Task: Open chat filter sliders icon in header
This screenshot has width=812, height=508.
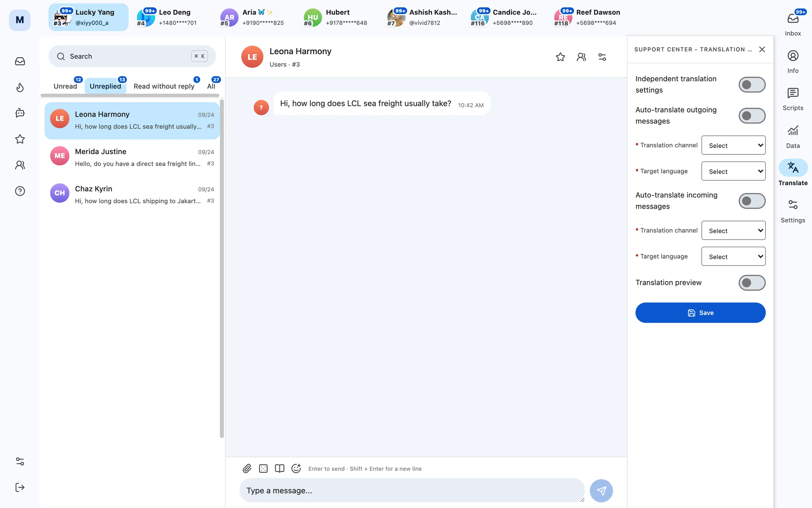Action: [x=602, y=57]
